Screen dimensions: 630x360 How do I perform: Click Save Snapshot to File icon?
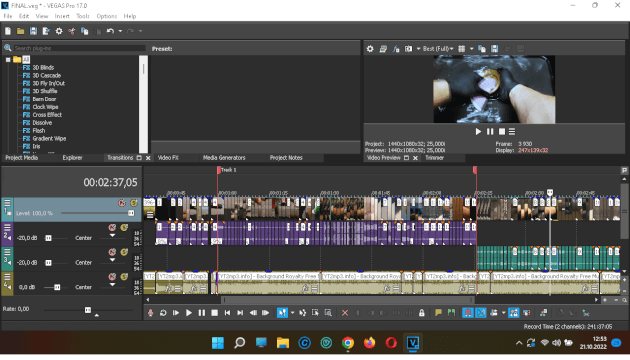click(495, 49)
